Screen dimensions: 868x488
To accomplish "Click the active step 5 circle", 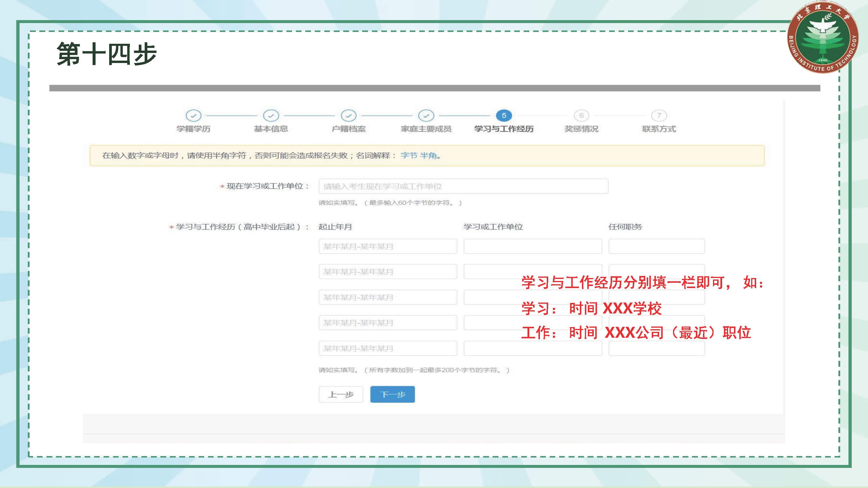I will 504,116.
